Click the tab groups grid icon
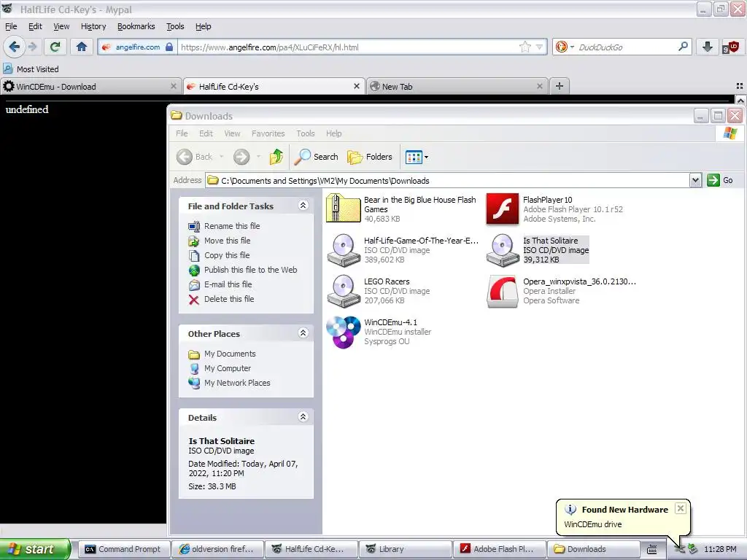The height and width of the screenshot is (560, 747). 740,86
